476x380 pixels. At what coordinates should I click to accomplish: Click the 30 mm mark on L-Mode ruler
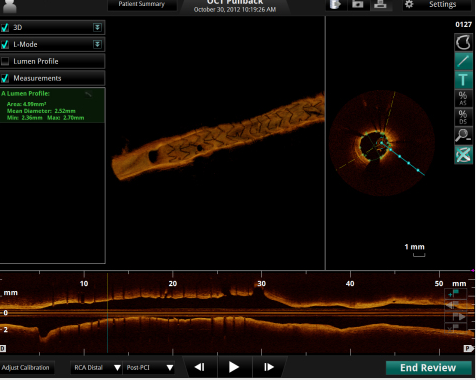pos(262,284)
